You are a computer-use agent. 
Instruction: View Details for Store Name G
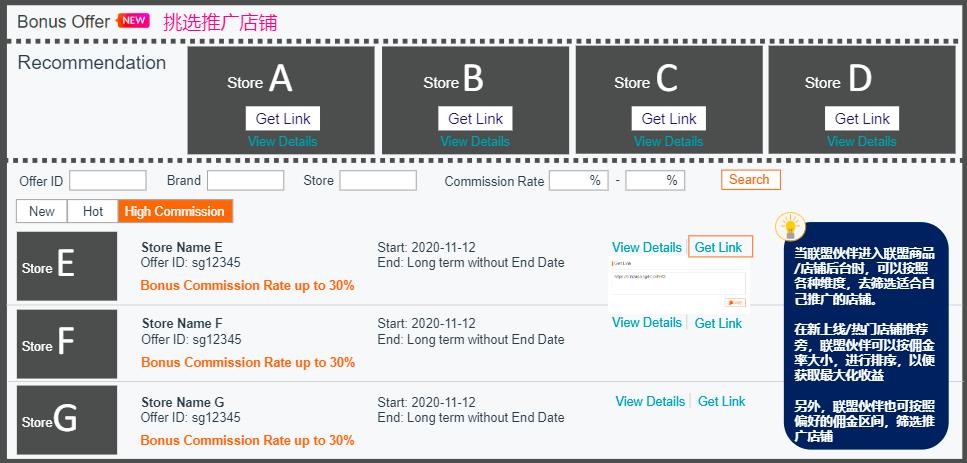650,401
